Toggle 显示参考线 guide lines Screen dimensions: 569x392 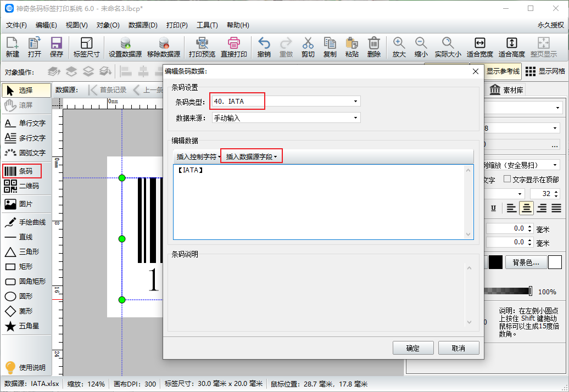point(503,71)
